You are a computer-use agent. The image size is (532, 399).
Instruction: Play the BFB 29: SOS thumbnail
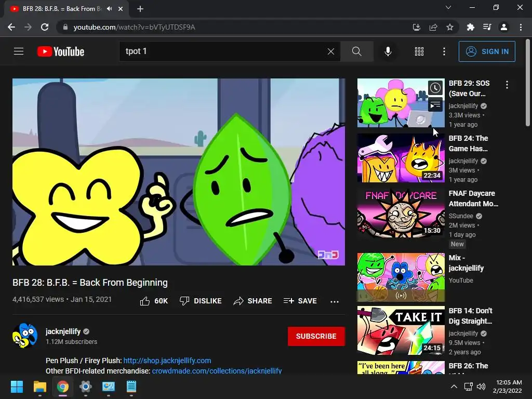401,103
